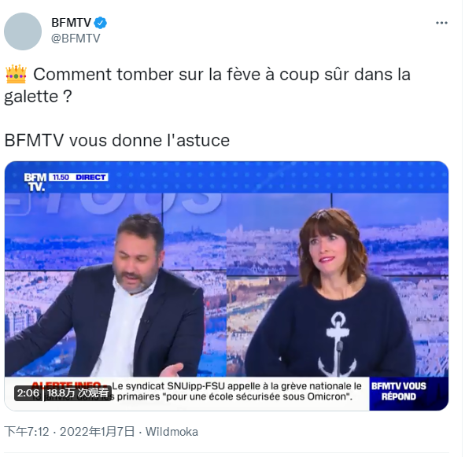Click the DIRECT label in video overlay
This screenshot has width=476, height=457.
pyautogui.click(x=90, y=177)
